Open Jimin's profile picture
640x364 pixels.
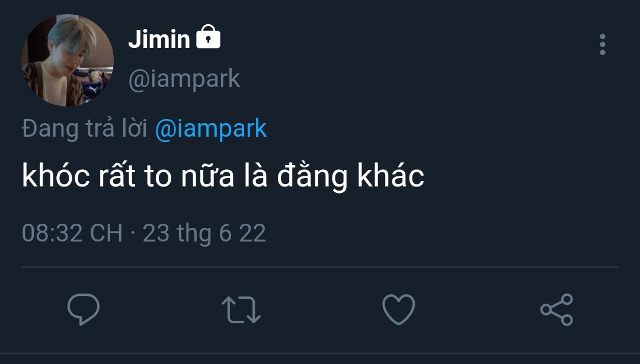[x=67, y=60]
